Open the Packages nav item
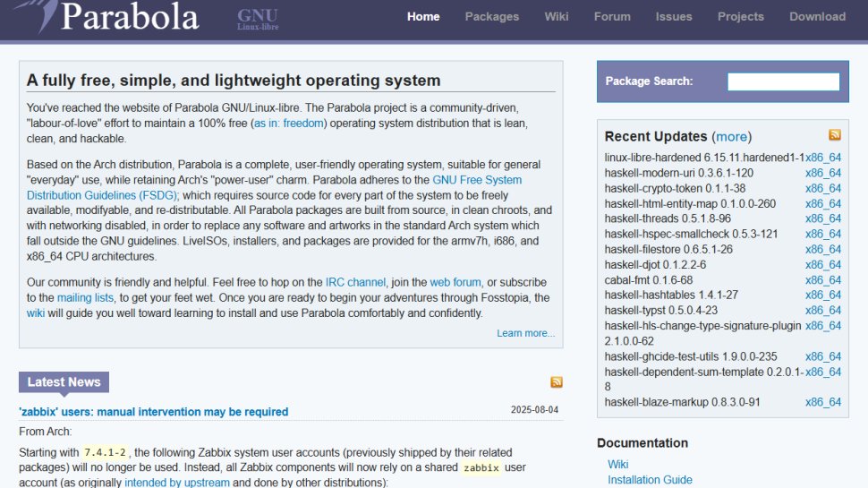 click(491, 17)
